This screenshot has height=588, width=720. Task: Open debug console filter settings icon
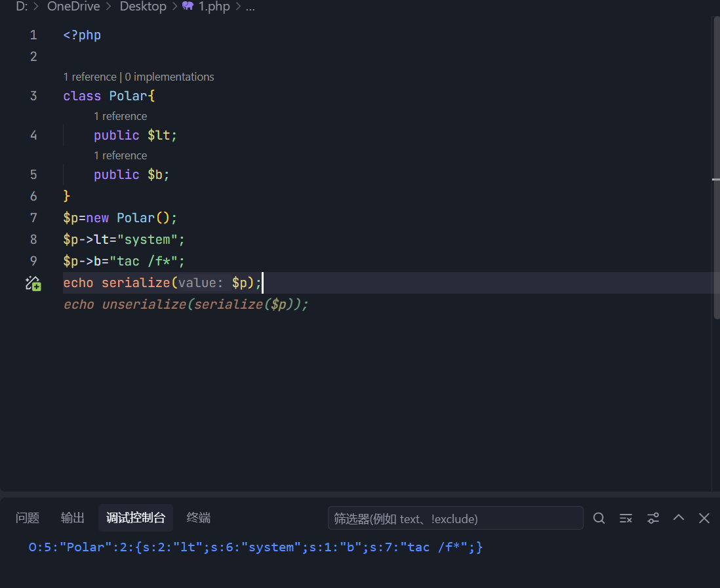pyautogui.click(x=653, y=519)
